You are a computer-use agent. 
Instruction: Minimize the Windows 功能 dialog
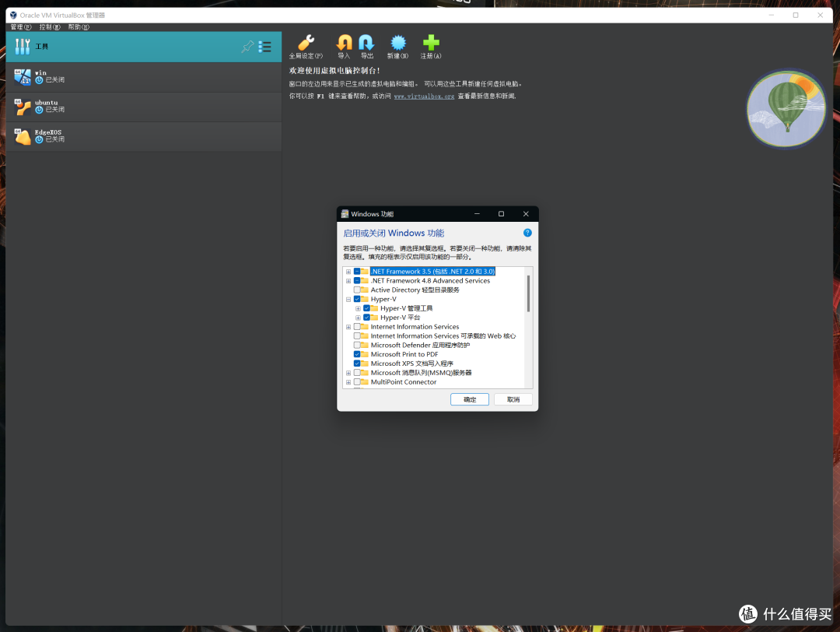[477, 214]
